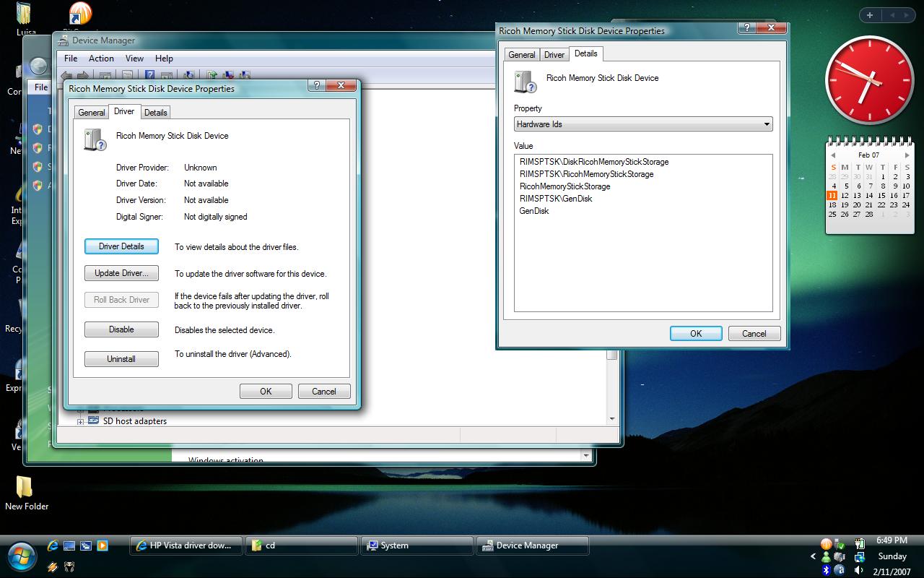Image resolution: width=924 pixels, height=578 pixels.
Task: Switch to HP Vista driver download taskbar button
Action: pos(186,545)
